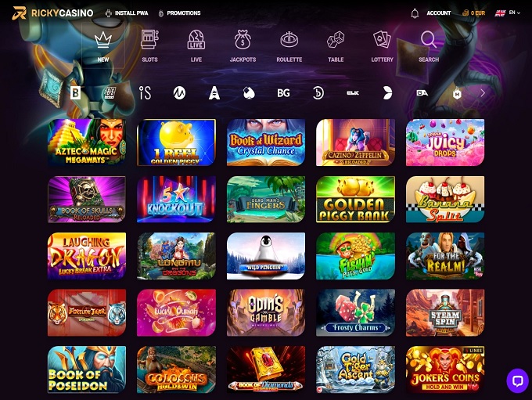Screen dimensions: 532x400
Task: Open the notifications bell icon
Action: 415,13
